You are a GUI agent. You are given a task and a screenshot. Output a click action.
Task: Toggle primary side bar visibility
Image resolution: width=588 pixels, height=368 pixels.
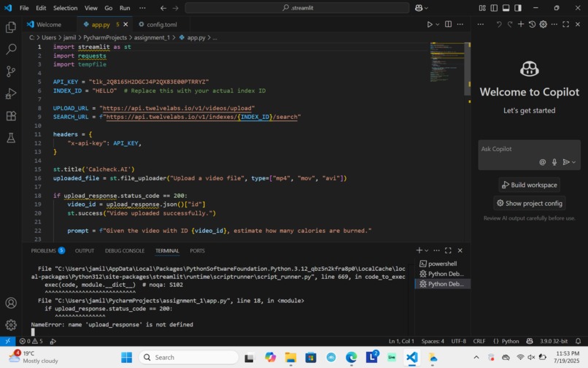click(494, 8)
